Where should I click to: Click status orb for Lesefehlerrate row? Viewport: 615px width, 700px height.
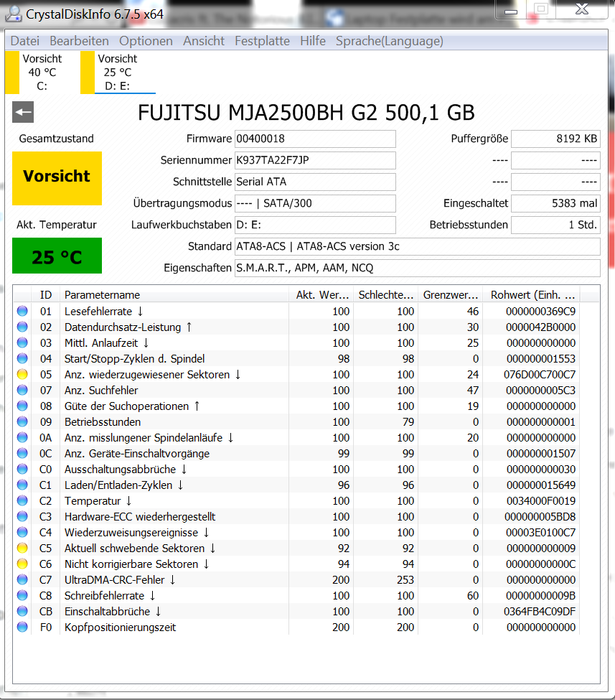click(x=22, y=311)
